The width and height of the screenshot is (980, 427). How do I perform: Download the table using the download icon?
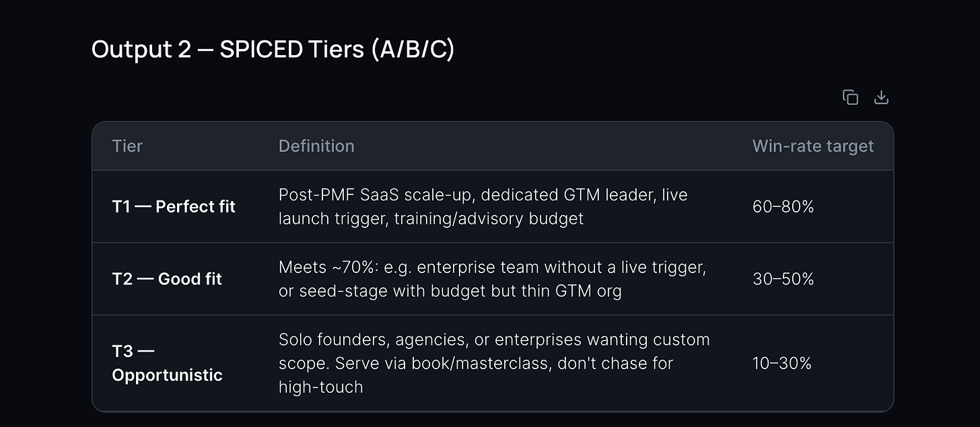(x=881, y=98)
